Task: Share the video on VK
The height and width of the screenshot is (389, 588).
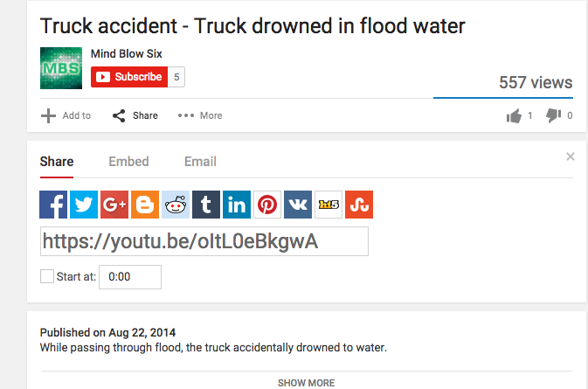Action: coord(298,205)
